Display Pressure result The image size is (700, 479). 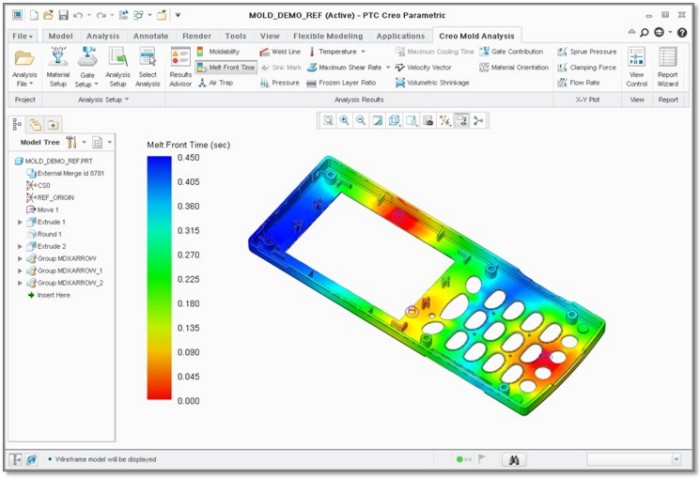(x=280, y=83)
